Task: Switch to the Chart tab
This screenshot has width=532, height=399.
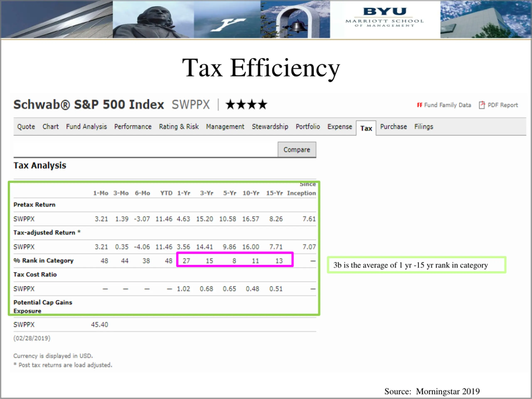Action: 50,127
